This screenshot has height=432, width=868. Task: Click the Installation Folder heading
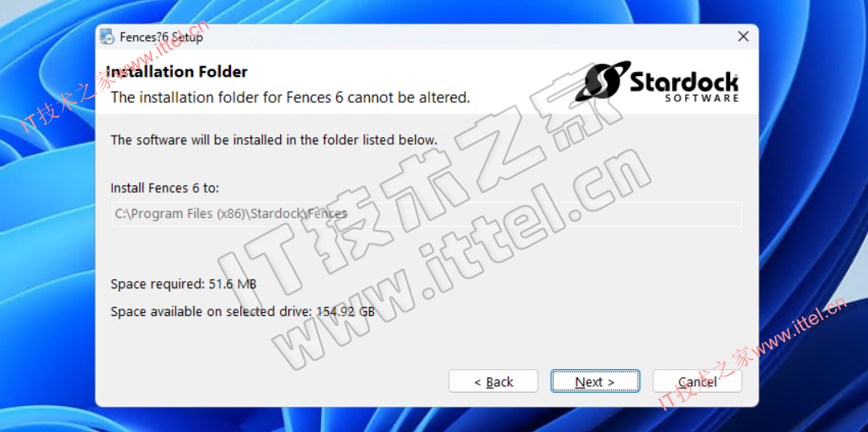(x=176, y=72)
